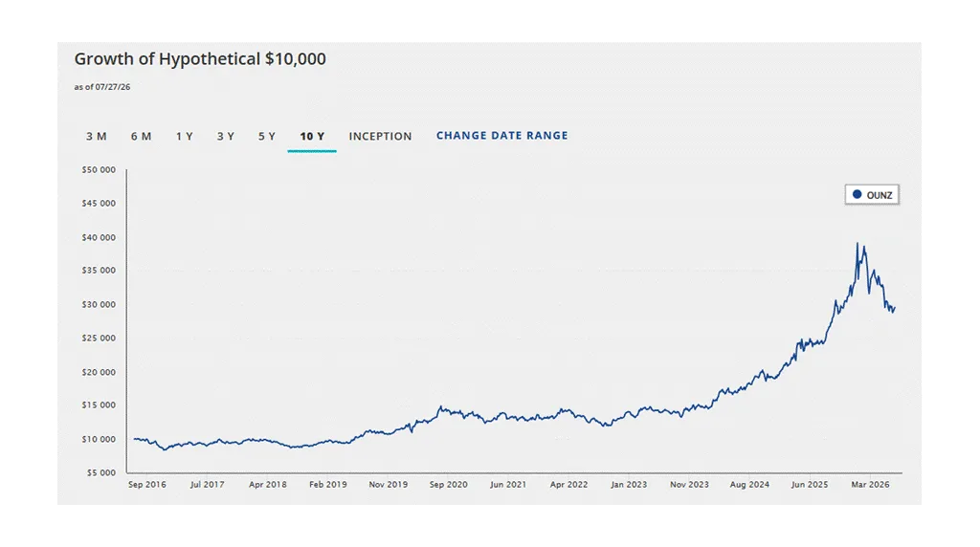Click the Mar 2026 x-axis label

coord(870,485)
